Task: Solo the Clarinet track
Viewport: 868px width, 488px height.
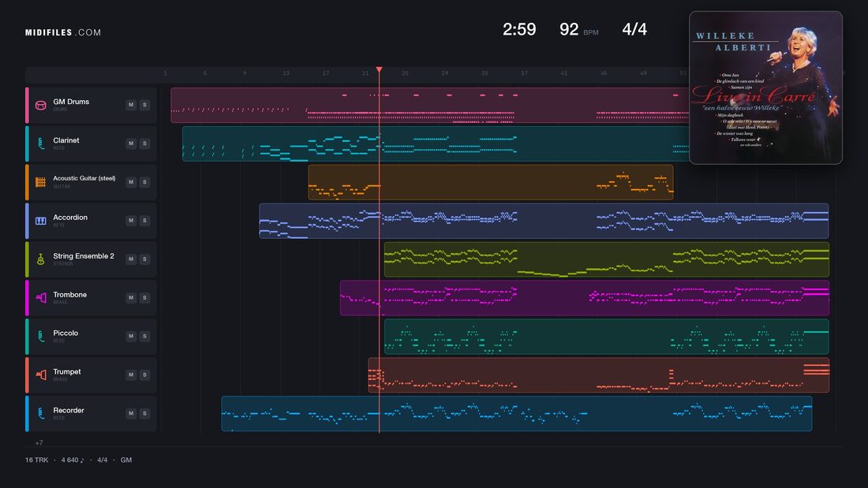Action: 144,143
